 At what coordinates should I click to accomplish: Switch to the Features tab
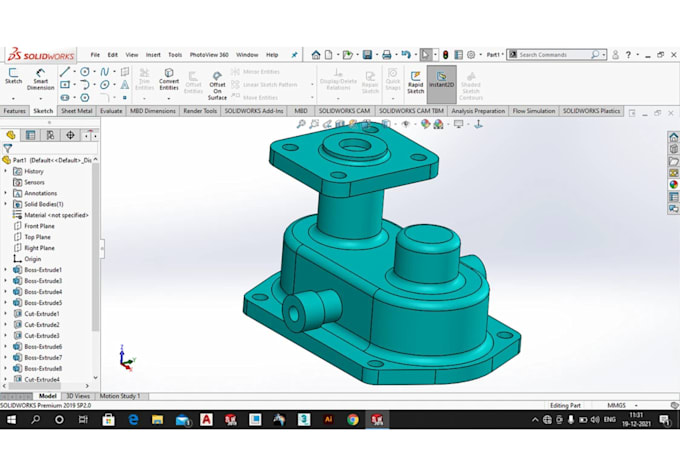tap(14, 111)
